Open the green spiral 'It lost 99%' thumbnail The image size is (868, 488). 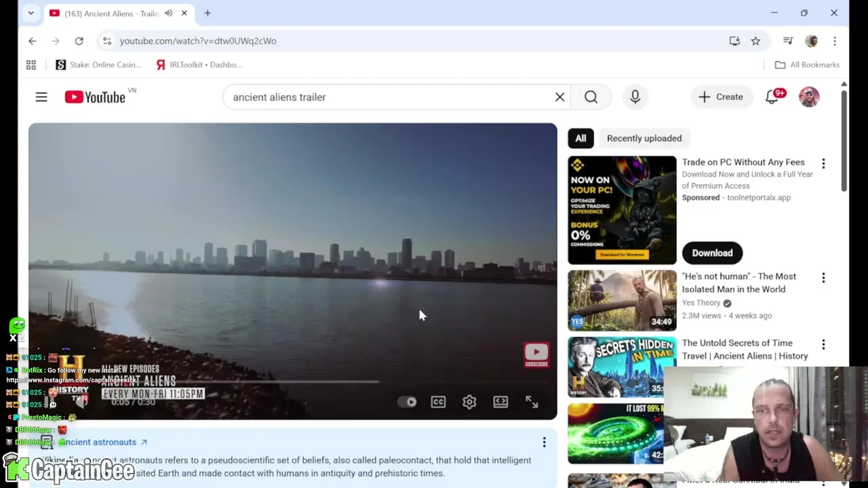(616, 434)
